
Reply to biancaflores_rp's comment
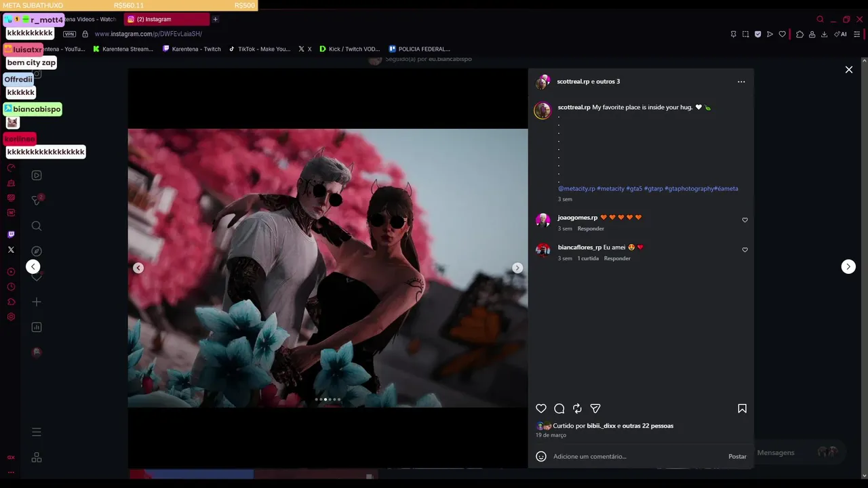click(x=617, y=258)
